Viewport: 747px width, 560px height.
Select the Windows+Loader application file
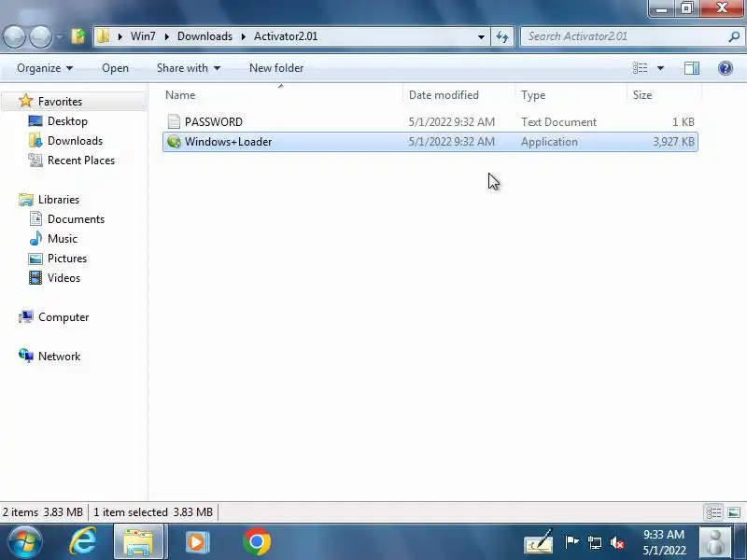pyautogui.click(x=430, y=142)
